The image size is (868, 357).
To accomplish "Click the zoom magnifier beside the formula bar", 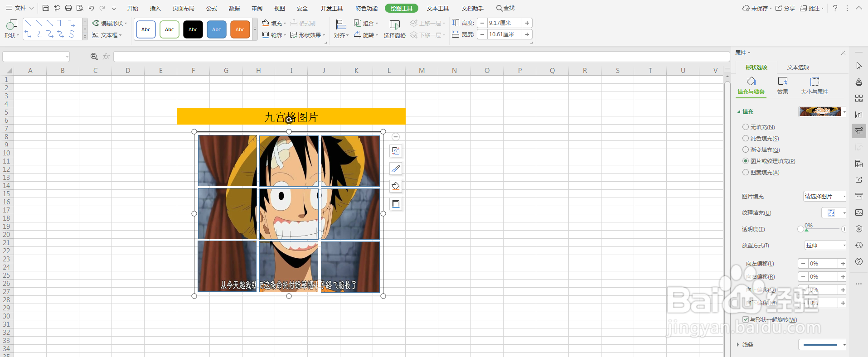I will [x=94, y=57].
